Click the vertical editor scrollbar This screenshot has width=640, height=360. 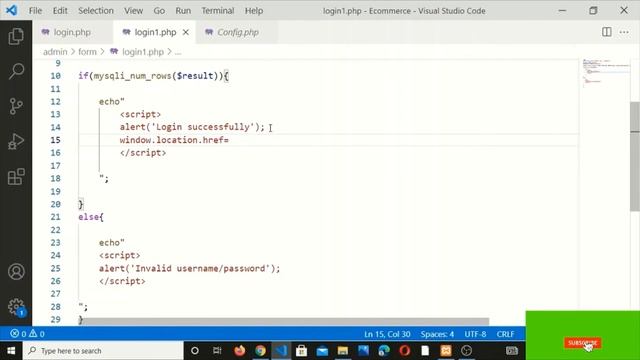point(635,156)
